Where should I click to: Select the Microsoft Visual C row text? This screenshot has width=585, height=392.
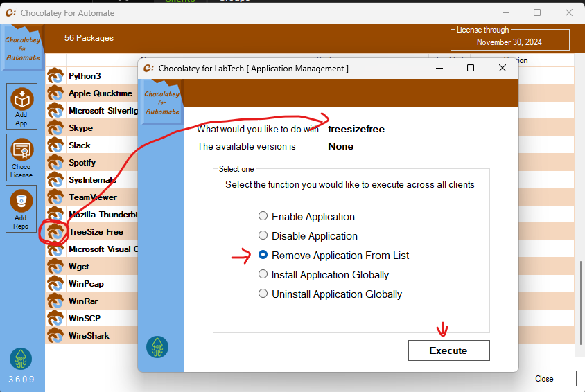click(x=103, y=249)
